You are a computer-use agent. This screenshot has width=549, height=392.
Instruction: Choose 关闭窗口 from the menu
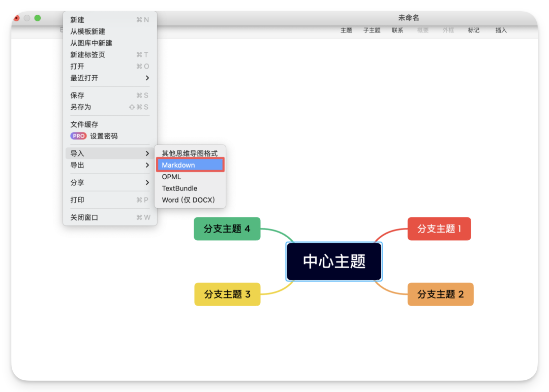tap(110, 217)
